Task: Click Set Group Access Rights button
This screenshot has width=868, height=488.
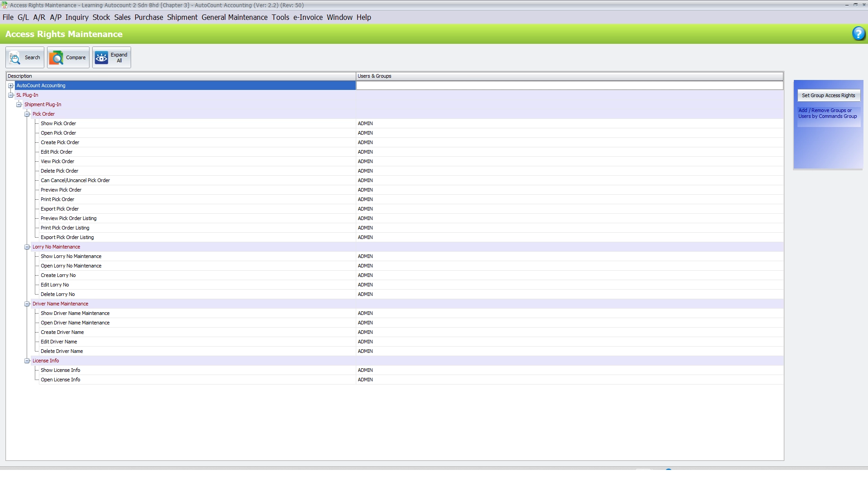Action: coord(828,95)
